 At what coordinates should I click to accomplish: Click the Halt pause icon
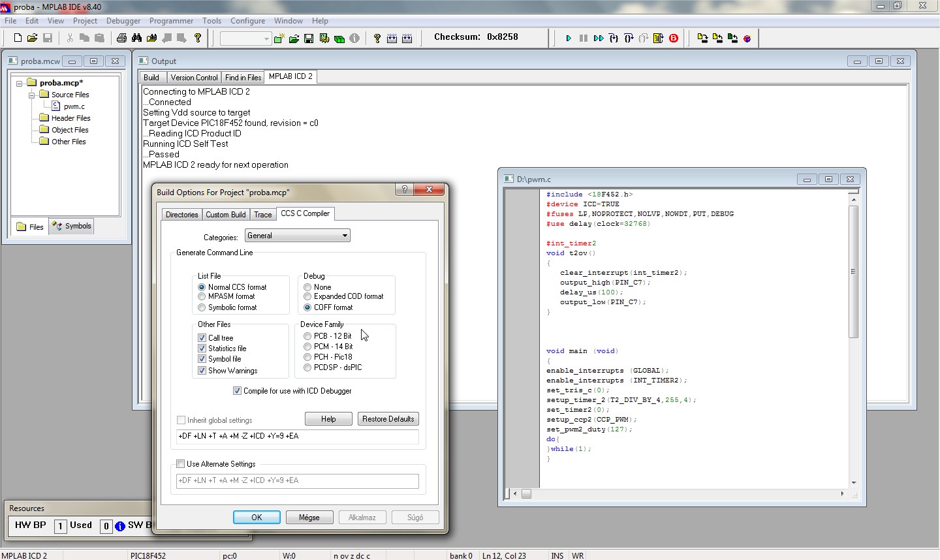(x=584, y=39)
